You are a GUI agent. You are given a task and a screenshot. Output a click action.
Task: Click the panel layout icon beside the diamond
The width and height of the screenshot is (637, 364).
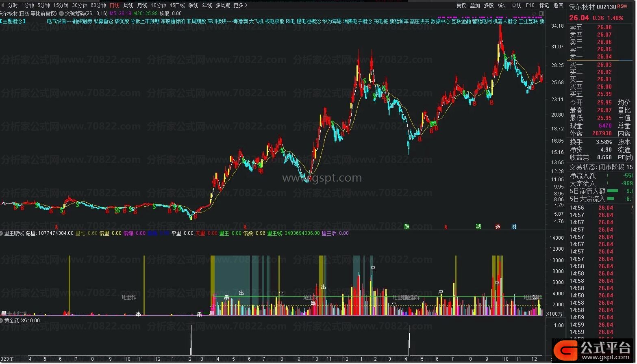tap(541, 13)
